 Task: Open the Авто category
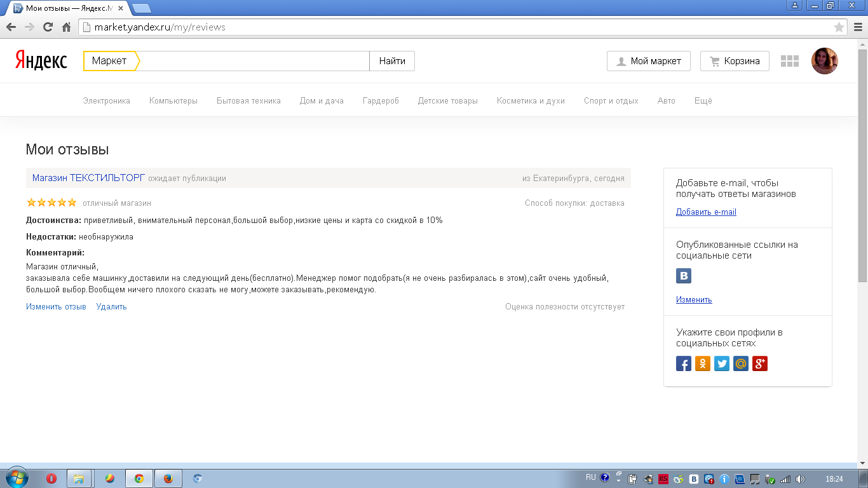tap(667, 100)
